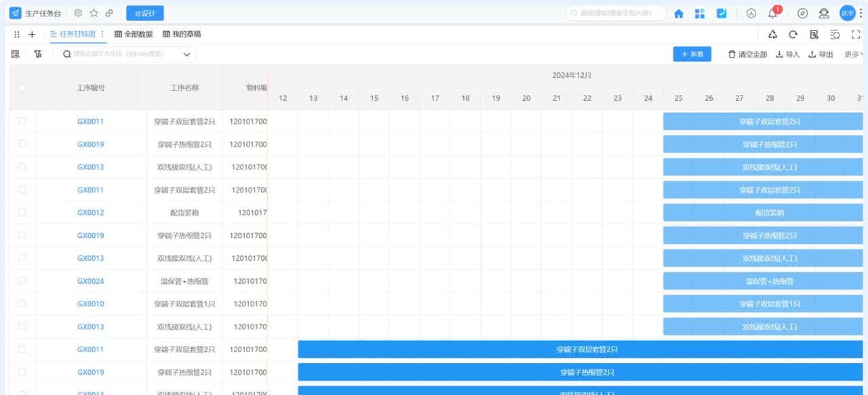The image size is (868, 395).
Task: Open the recycle bin icon
Action: pos(772,35)
